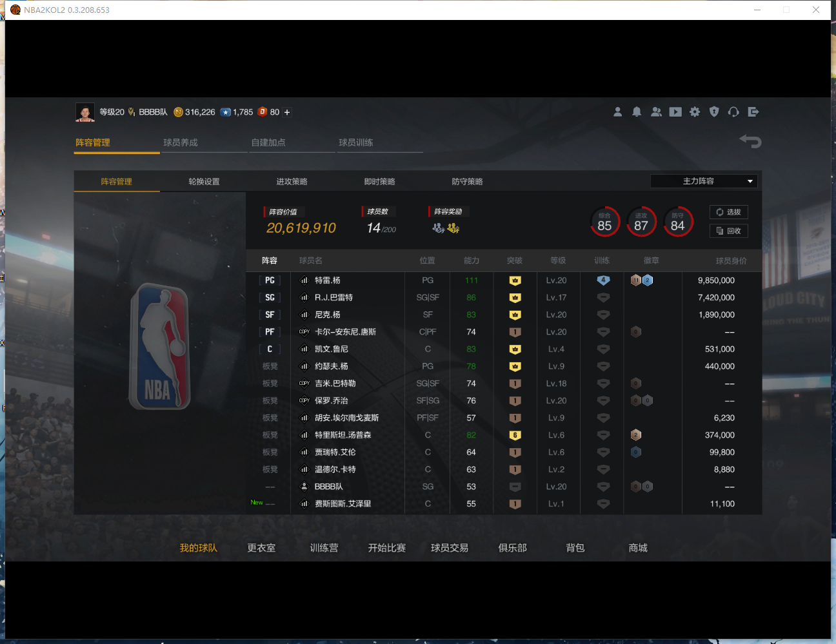The width and height of the screenshot is (836, 644).
Task: Click 特里斯坦.汤普森 emblem badge
Action: [636, 435]
